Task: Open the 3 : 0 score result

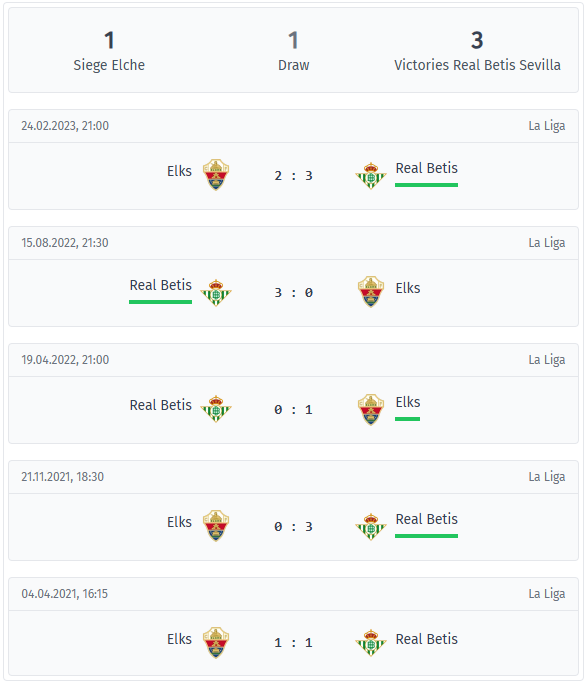Action: [294, 293]
